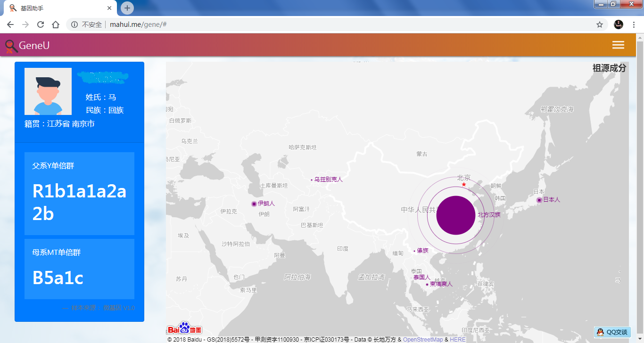The width and height of the screenshot is (644, 343).
Task: Open the hamburger menu in GeneU header
Action: pos(618,45)
